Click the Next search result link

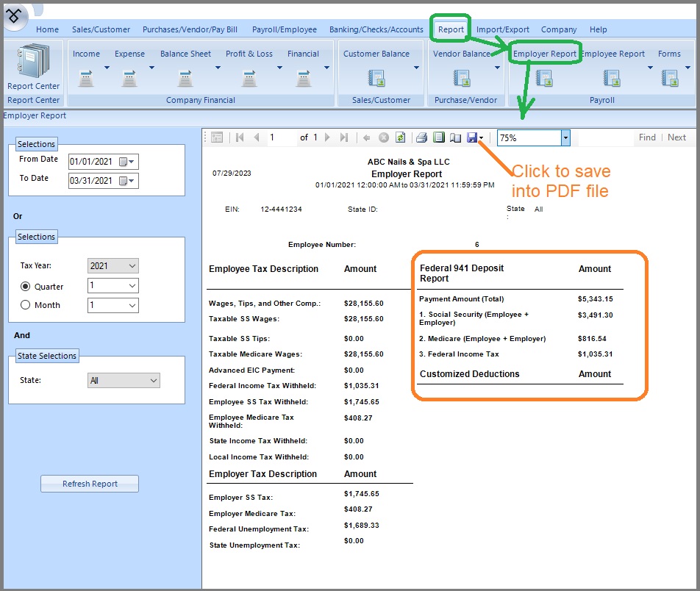[x=676, y=137]
